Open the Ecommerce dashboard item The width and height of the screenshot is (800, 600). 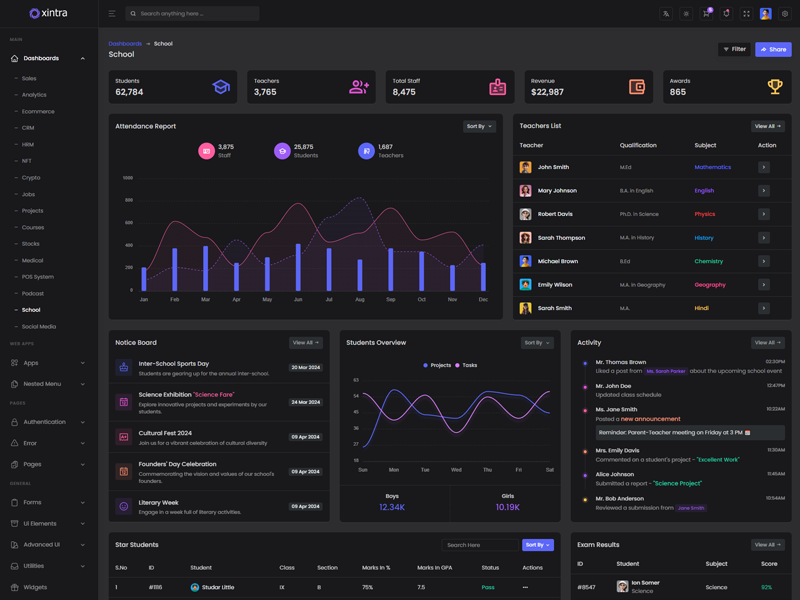(38, 111)
